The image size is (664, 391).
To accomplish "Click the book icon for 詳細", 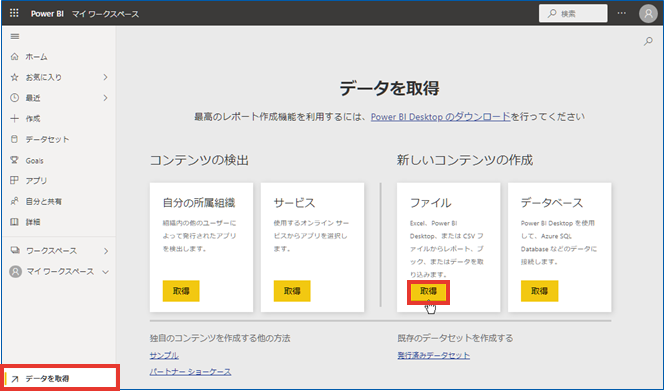I will 14,222.
